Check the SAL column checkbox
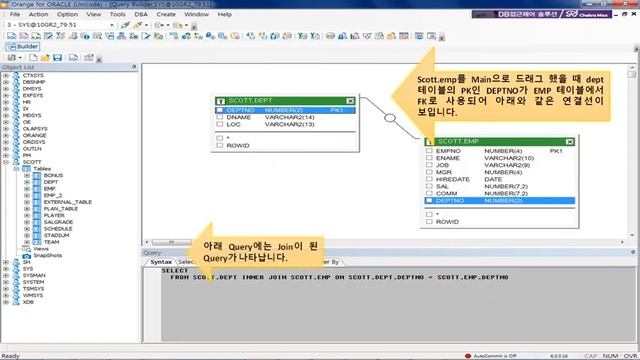640x360 pixels. [x=429, y=186]
